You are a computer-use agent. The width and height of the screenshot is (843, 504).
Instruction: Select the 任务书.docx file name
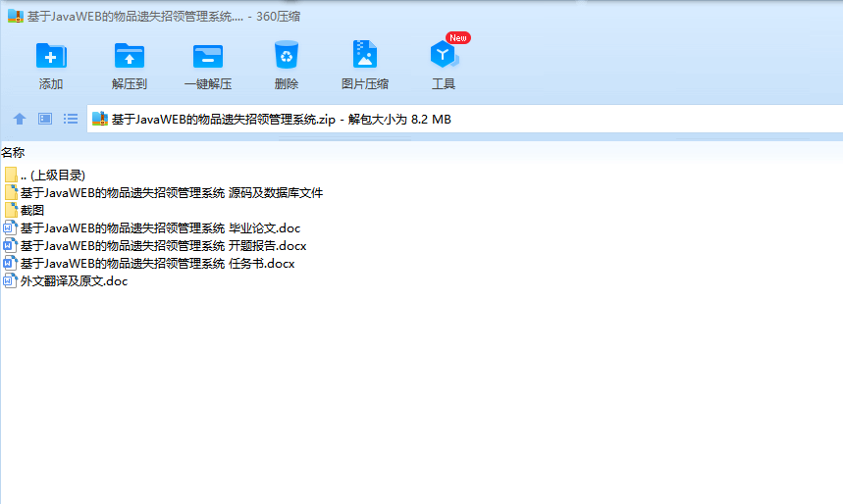coord(158,264)
